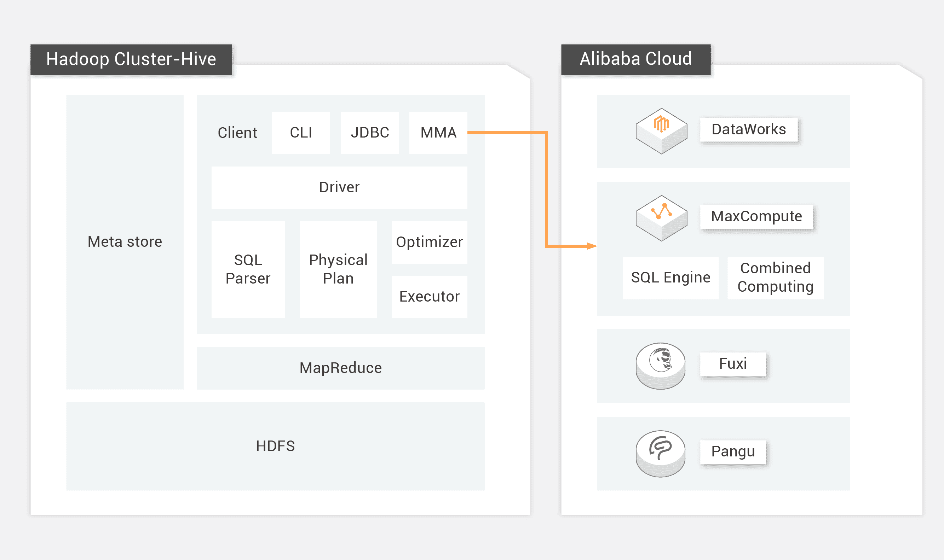The width and height of the screenshot is (944, 560).
Task: Select the Combined Computing box
Action: coord(775,278)
